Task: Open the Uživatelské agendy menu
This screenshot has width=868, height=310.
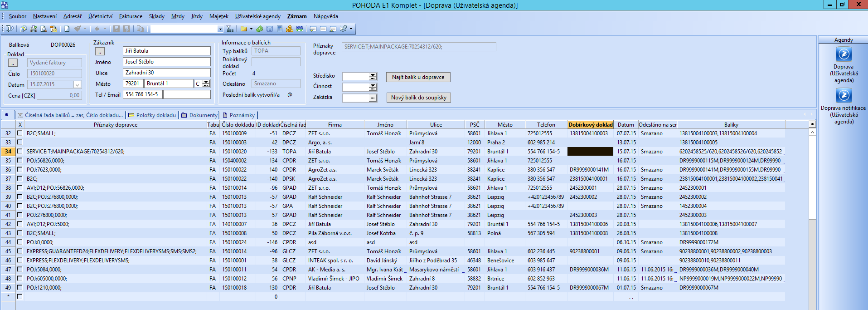Action: click(258, 16)
